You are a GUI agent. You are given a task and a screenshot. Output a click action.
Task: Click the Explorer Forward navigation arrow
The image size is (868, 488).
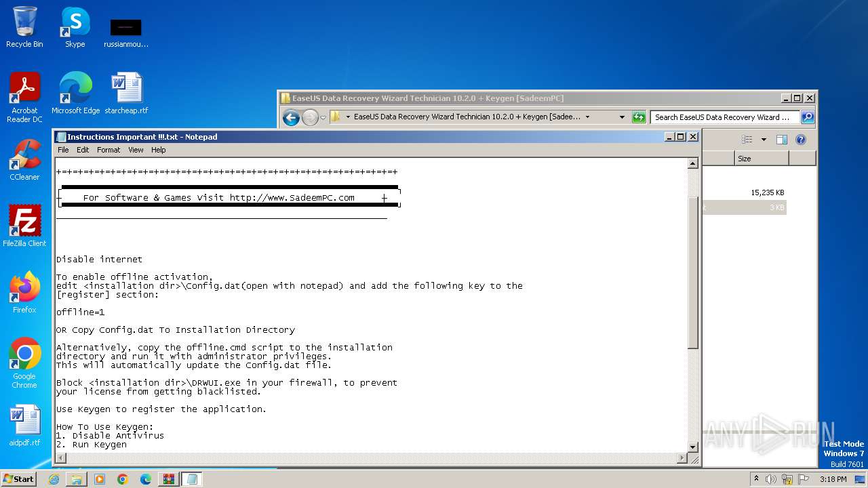pos(310,117)
